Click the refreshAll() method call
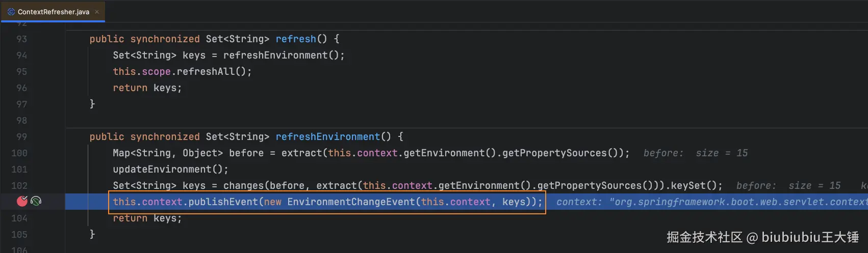This screenshot has width=868, height=253. point(211,72)
